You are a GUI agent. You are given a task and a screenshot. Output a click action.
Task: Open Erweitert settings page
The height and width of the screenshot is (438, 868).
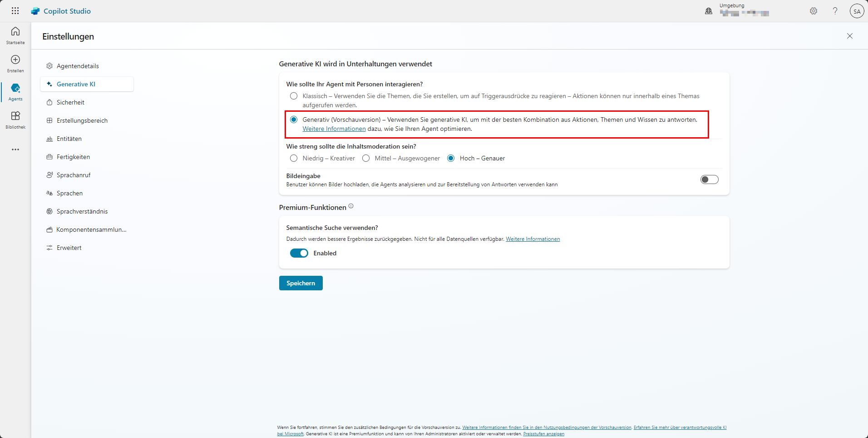(x=87, y=248)
